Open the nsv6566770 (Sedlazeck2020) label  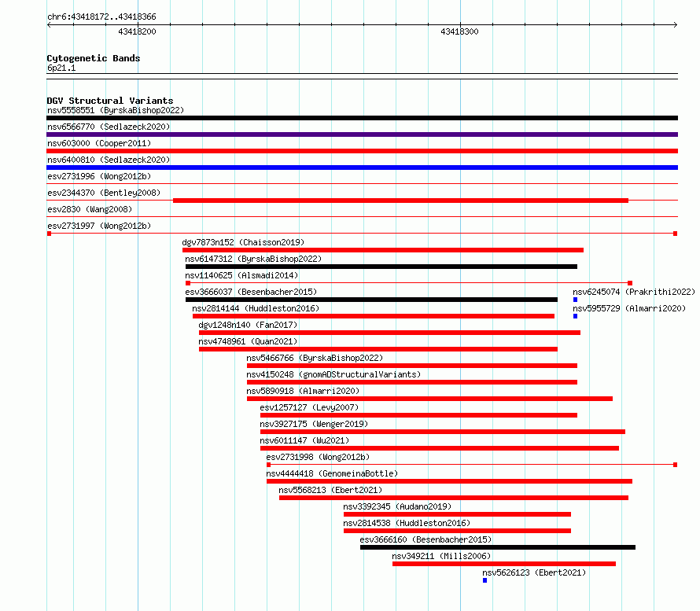(x=109, y=127)
